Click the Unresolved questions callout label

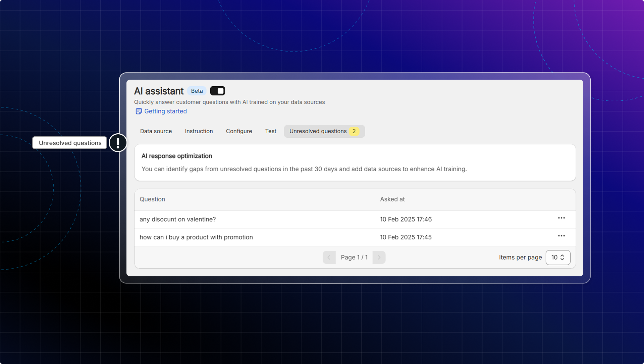coord(70,143)
